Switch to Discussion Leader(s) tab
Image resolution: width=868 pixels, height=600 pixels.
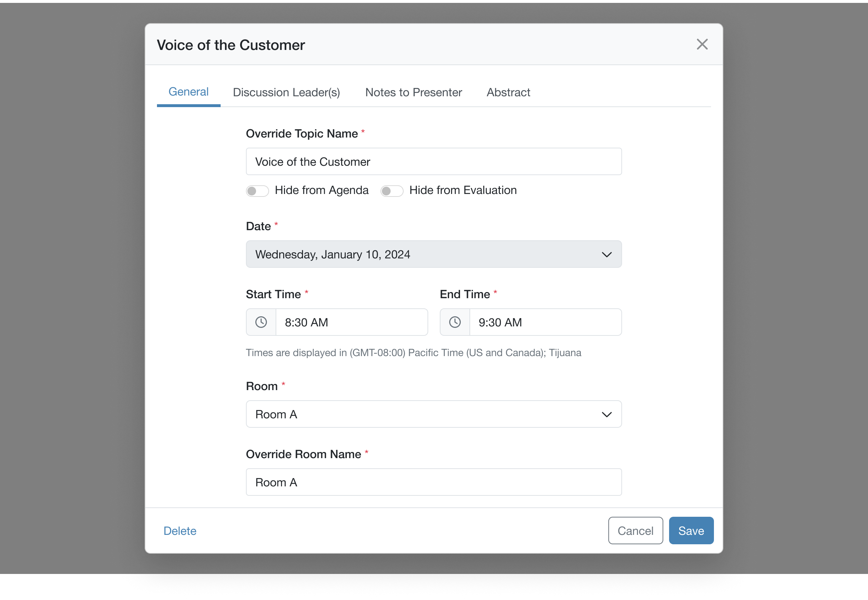286,93
